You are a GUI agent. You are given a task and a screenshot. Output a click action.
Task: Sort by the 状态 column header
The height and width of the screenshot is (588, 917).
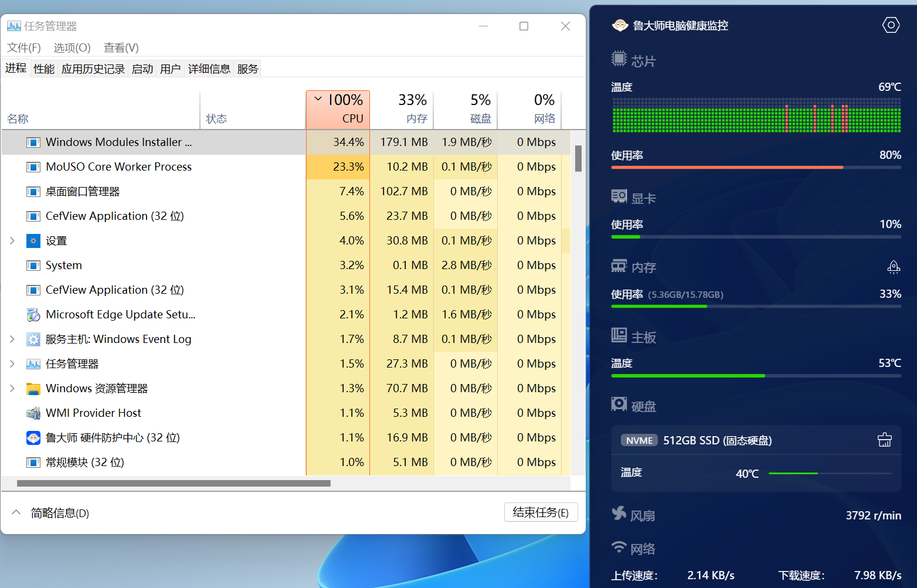point(253,110)
